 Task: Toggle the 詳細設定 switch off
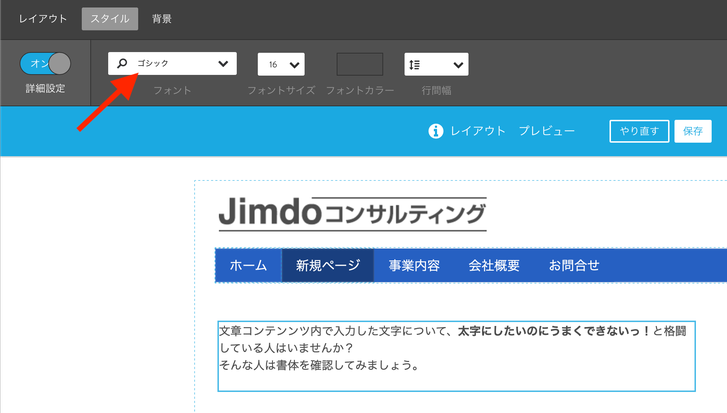click(x=45, y=64)
